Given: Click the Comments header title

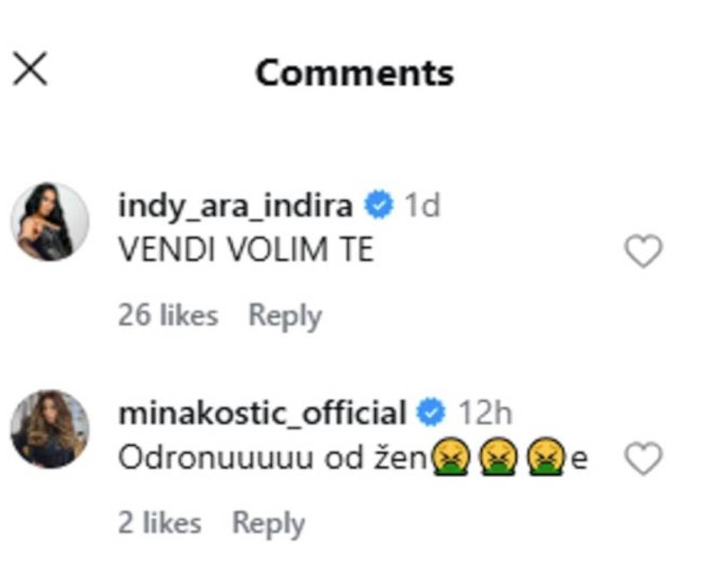Looking at the screenshot, I should point(355,72).
